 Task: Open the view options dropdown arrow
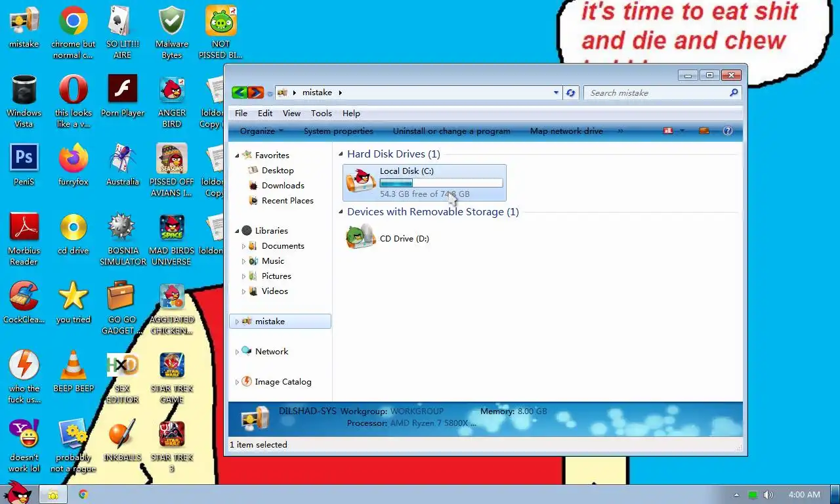point(682,131)
